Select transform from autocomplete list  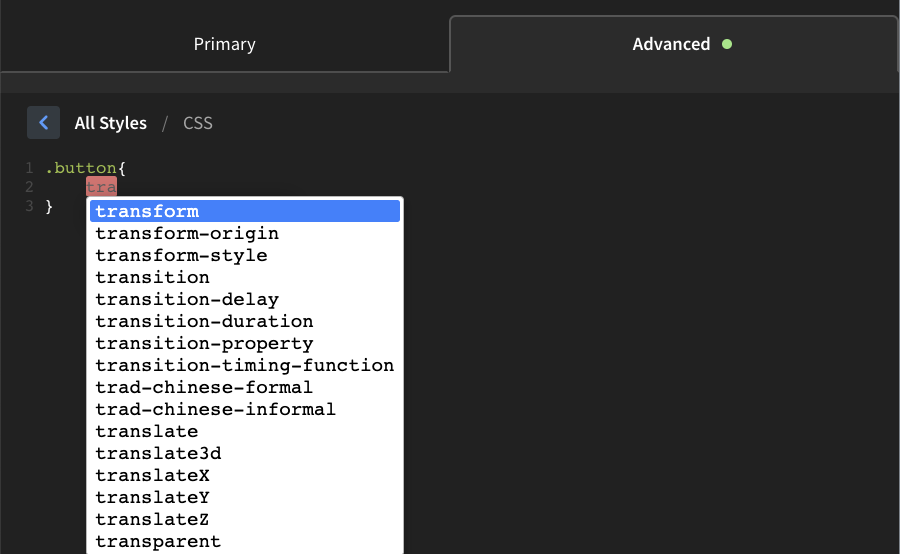(x=245, y=211)
